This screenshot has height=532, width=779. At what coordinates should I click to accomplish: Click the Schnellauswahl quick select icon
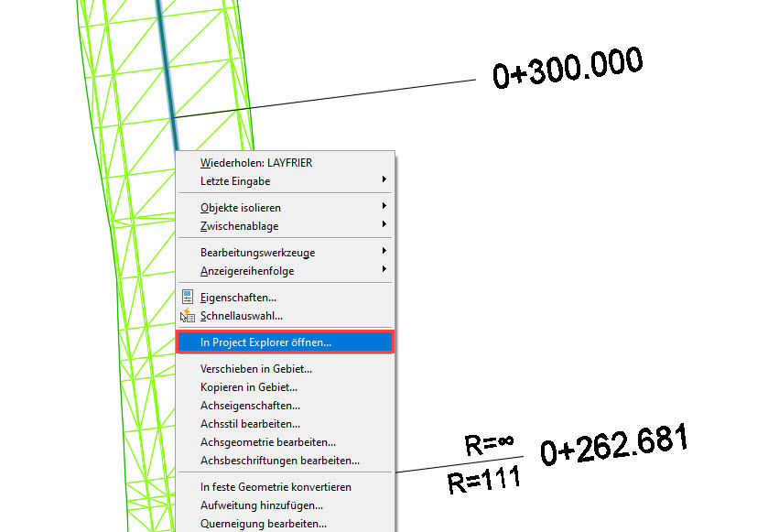click(x=188, y=316)
